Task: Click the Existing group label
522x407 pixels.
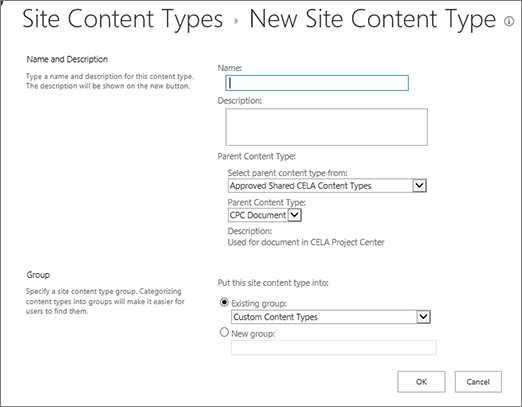Action: [x=259, y=304]
